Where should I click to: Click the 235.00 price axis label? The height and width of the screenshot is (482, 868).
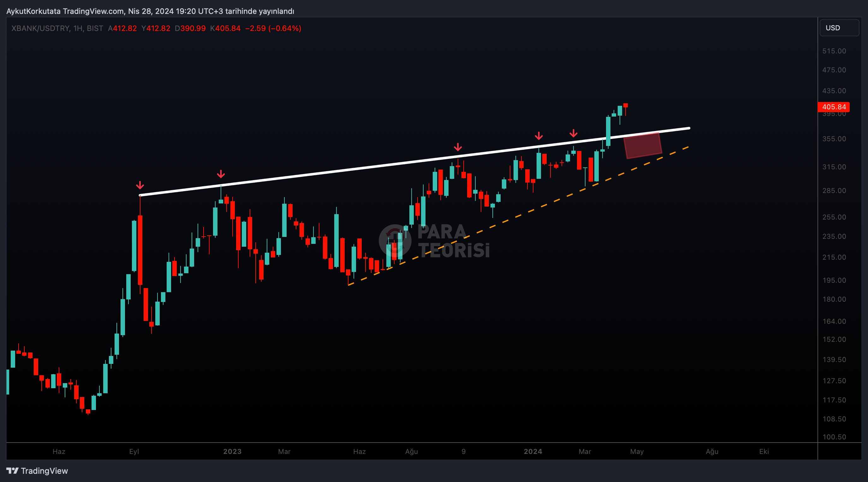point(834,237)
